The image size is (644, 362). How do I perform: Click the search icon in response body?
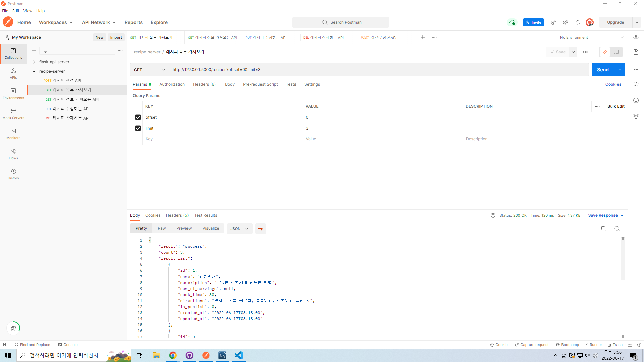pyautogui.click(x=617, y=229)
